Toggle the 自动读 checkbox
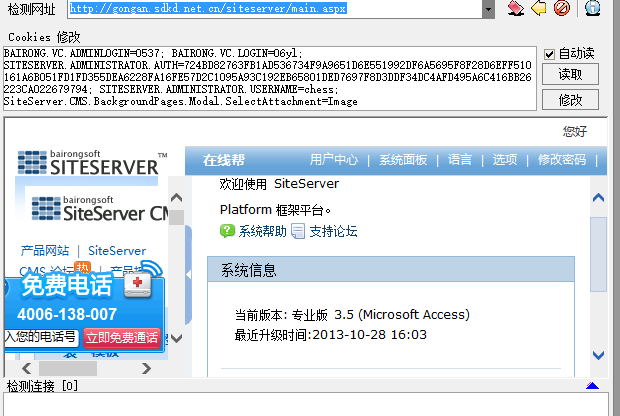The height and width of the screenshot is (416, 620). click(549, 54)
